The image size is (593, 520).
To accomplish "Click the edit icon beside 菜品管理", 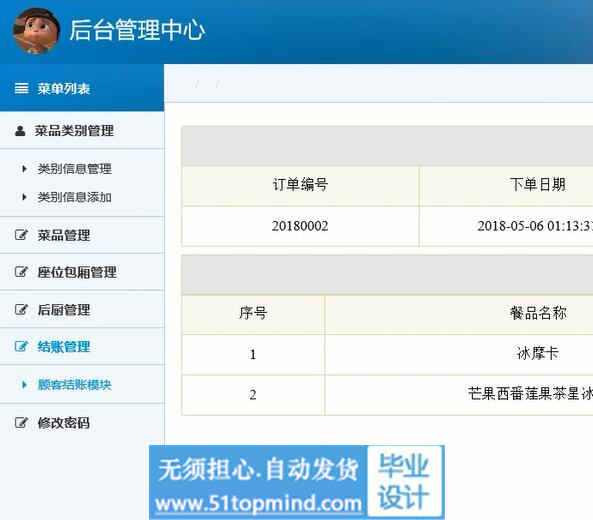I will pyautogui.click(x=21, y=235).
